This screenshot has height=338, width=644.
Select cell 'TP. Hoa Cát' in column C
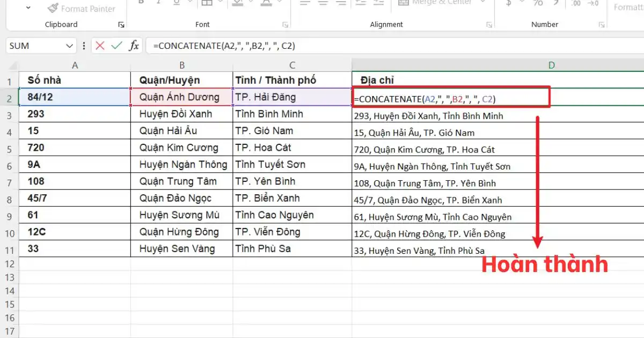pyautogui.click(x=292, y=148)
